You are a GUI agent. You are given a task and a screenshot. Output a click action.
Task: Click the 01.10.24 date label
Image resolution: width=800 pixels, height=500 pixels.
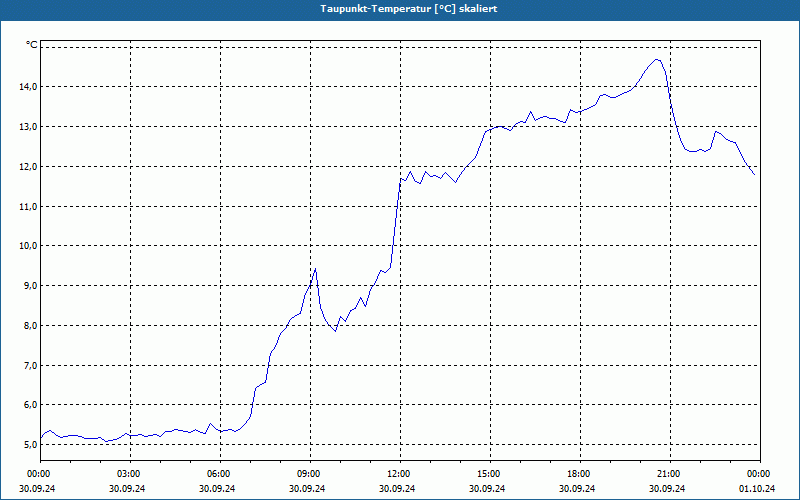tap(757, 488)
